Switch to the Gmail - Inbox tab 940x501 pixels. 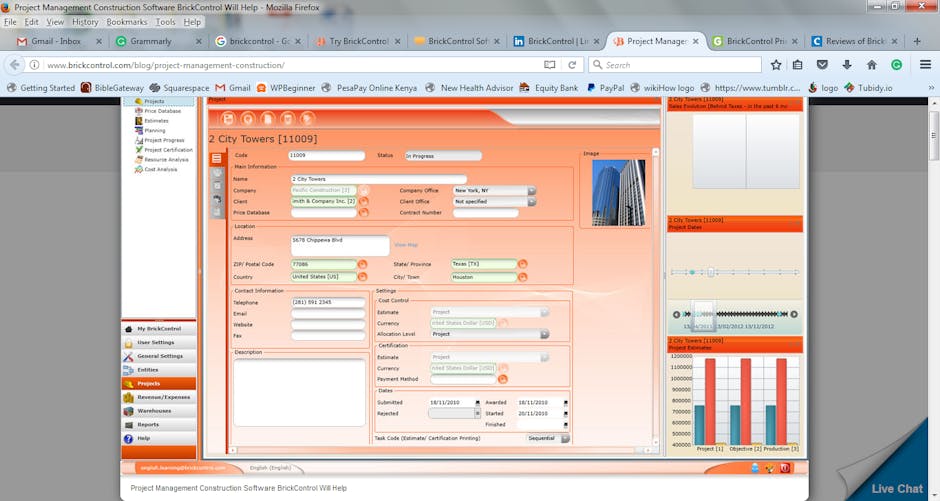(x=59, y=41)
